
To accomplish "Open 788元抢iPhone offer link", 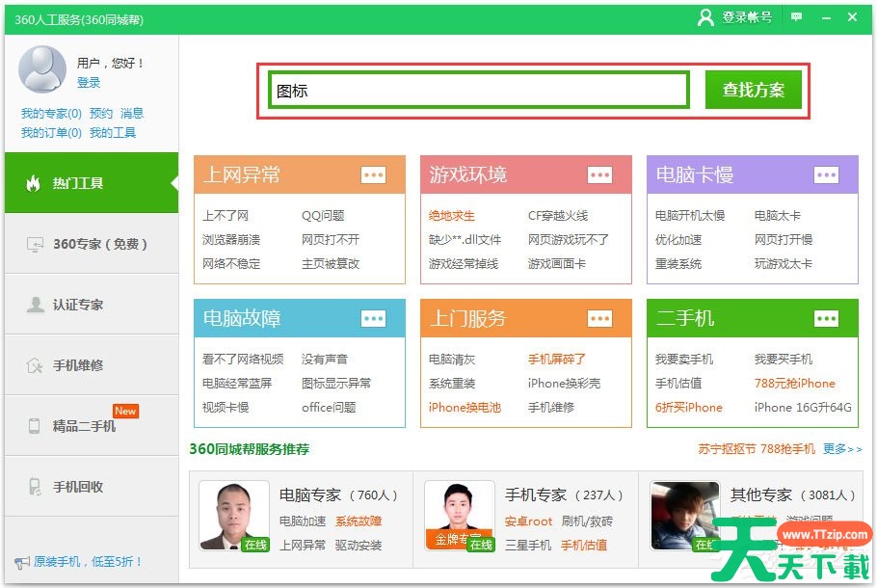I will click(795, 384).
